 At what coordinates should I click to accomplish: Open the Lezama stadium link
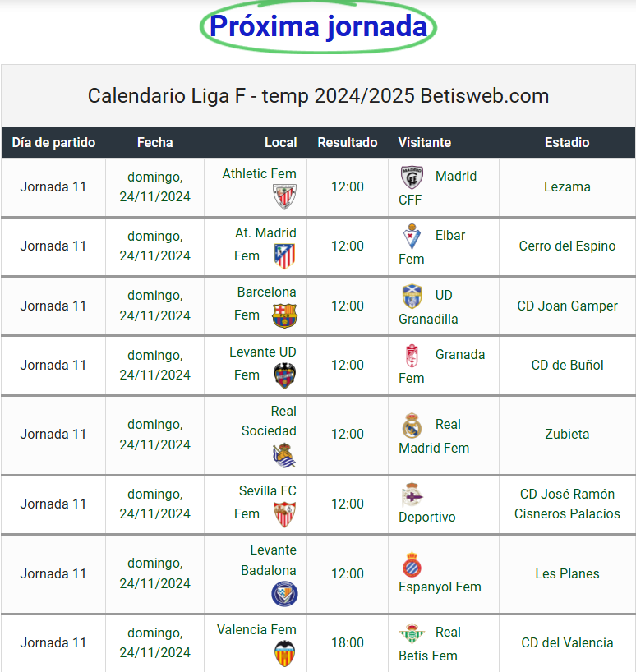(567, 186)
